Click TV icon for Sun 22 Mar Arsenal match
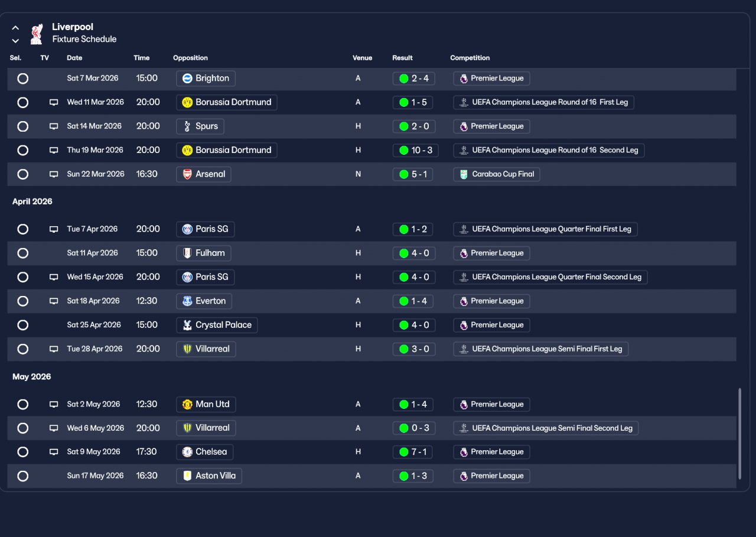756x537 pixels. [x=54, y=174]
